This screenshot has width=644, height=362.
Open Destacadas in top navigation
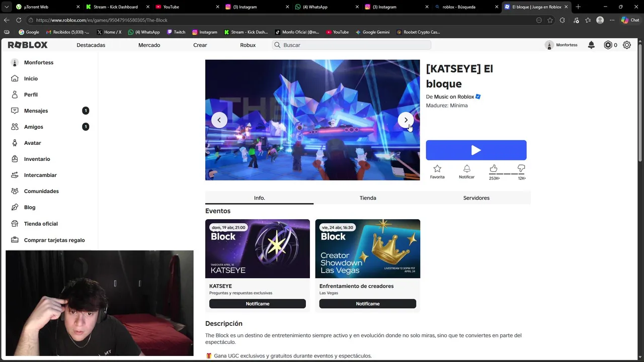click(x=91, y=45)
